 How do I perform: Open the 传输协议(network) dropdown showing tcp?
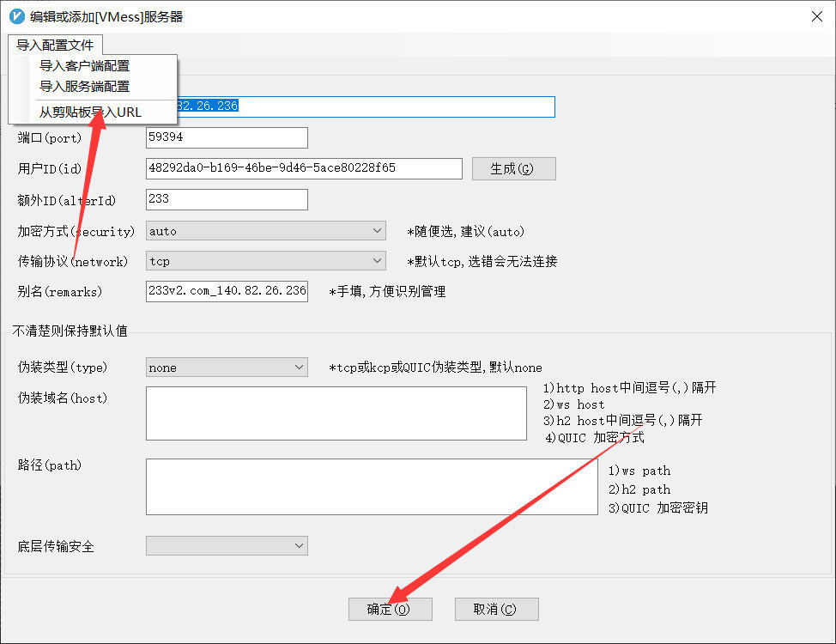[266, 260]
